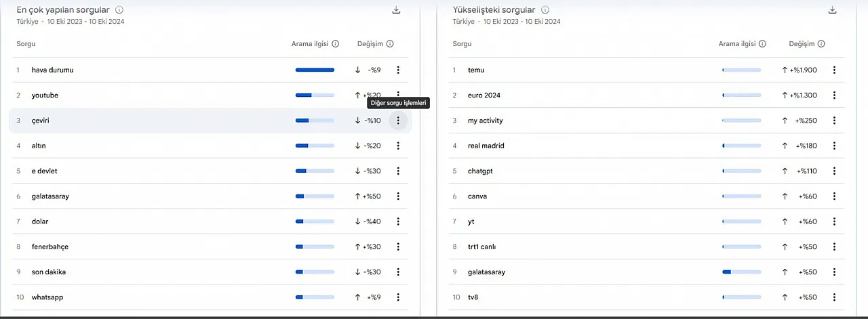This screenshot has width=868, height=319.
Task: Select the whatsapp query
Action: pos(47,297)
